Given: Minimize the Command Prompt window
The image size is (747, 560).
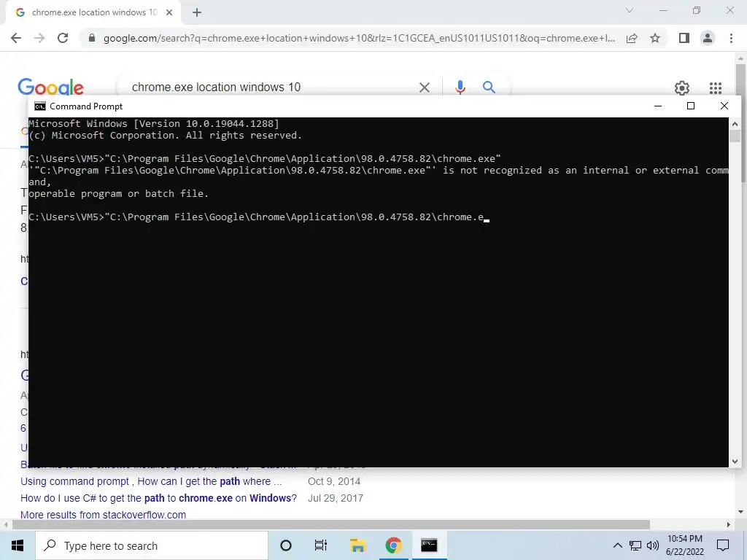Looking at the screenshot, I should click(x=658, y=106).
